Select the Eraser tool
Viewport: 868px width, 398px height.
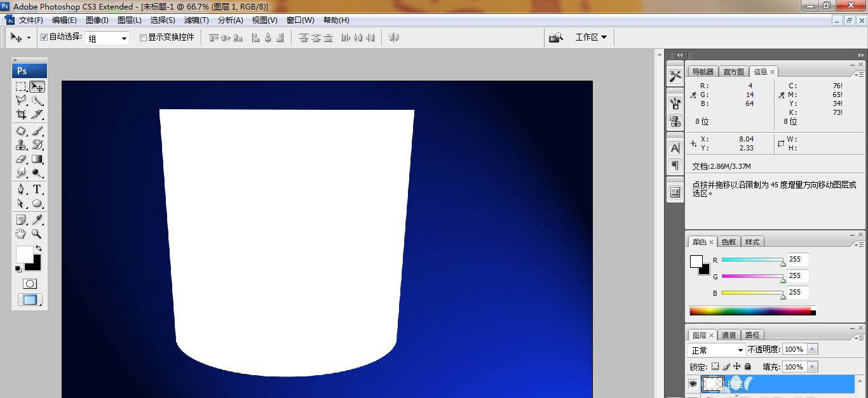21,159
